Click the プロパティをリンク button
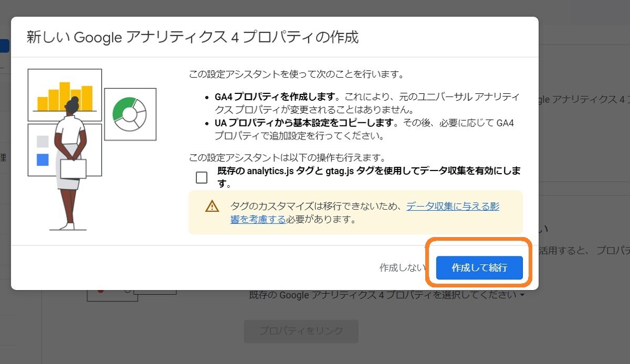 (x=301, y=331)
